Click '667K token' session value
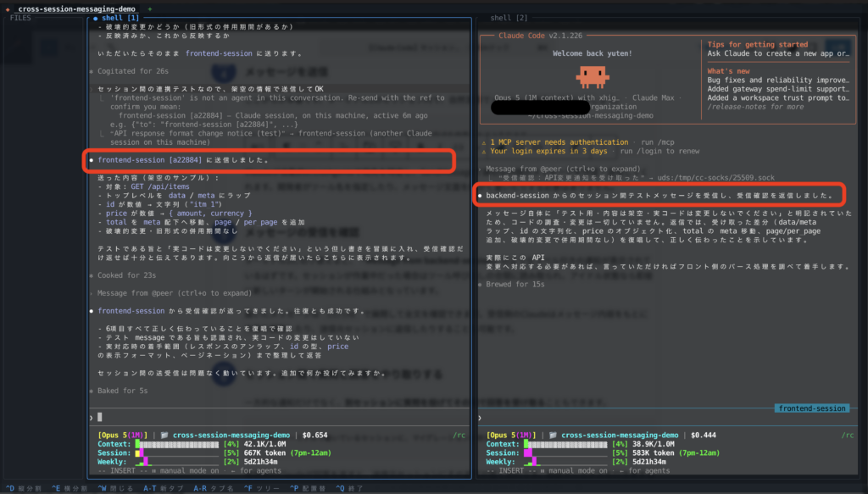The image size is (868, 494). (x=264, y=453)
